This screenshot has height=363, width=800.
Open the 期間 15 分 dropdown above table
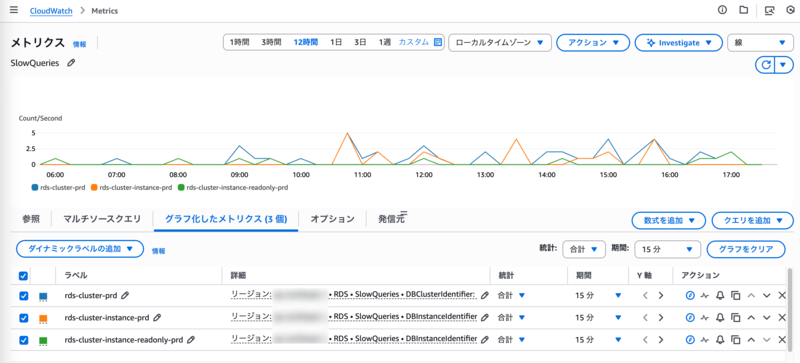pyautogui.click(x=667, y=249)
